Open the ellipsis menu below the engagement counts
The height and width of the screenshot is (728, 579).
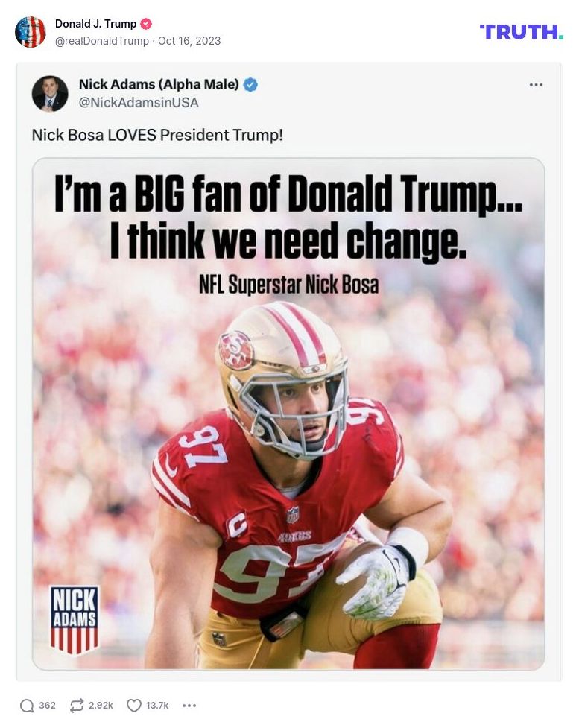(x=189, y=705)
